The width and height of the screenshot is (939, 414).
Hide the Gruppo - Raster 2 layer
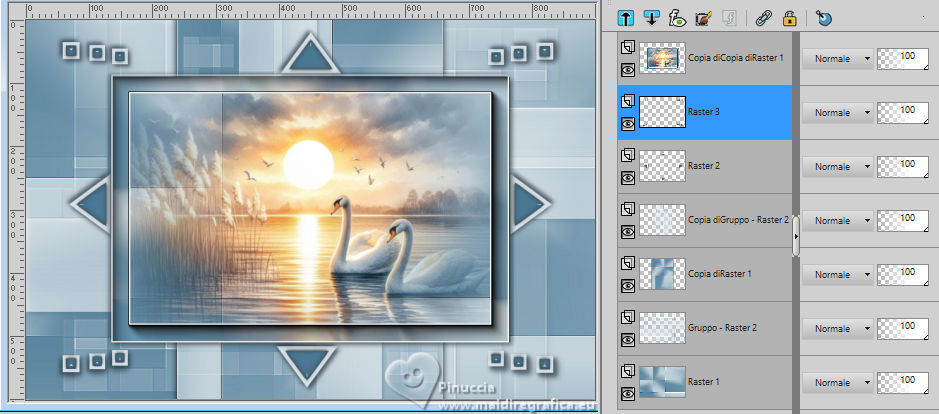point(628,340)
